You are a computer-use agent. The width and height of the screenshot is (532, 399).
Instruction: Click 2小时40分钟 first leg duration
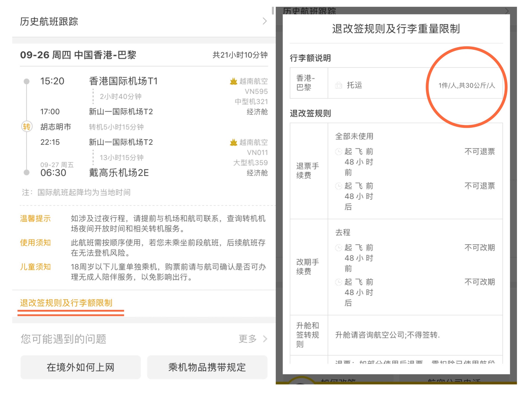[x=121, y=96]
